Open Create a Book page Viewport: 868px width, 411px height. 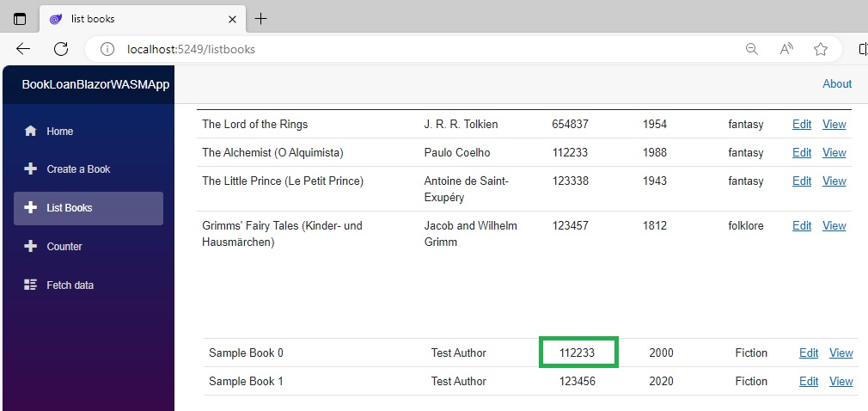[89, 169]
